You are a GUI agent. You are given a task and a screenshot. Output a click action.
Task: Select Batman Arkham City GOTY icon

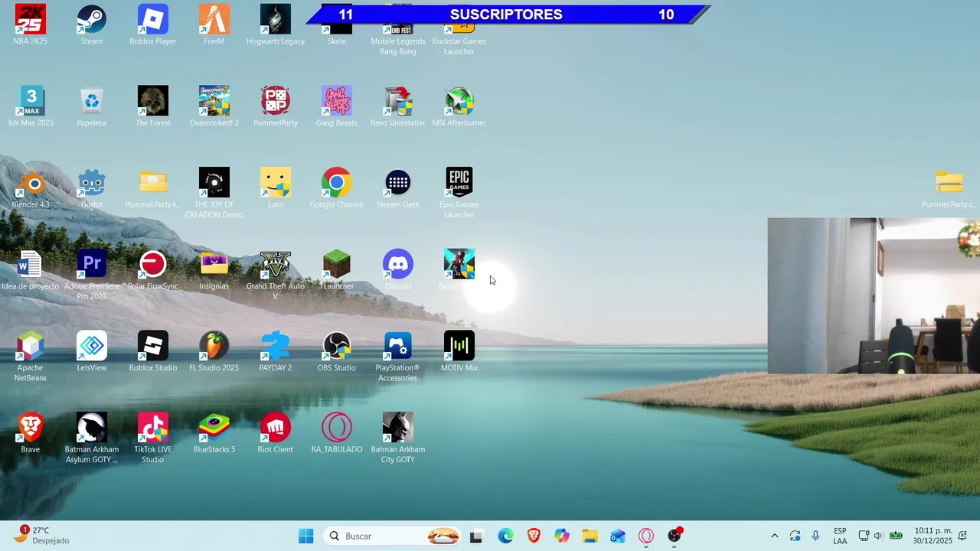(x=398, y=428)
